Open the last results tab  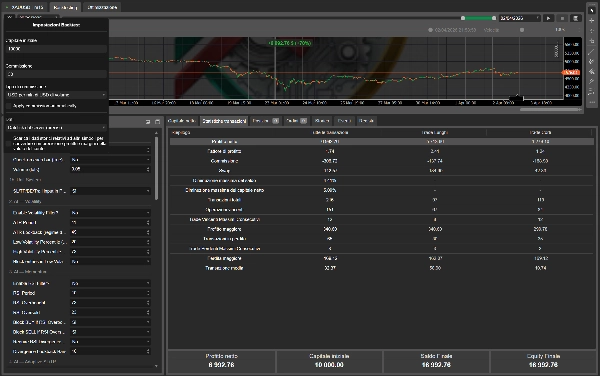(x=366, y=121)
